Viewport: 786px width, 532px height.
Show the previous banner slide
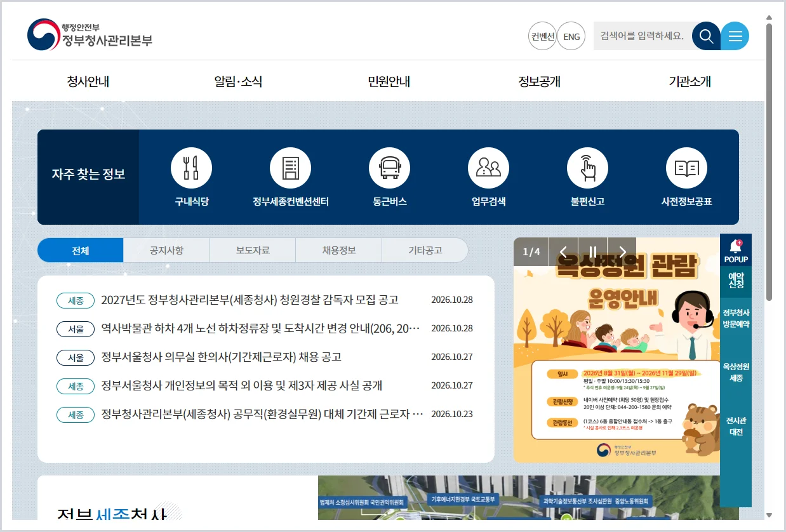coord(563,251)
